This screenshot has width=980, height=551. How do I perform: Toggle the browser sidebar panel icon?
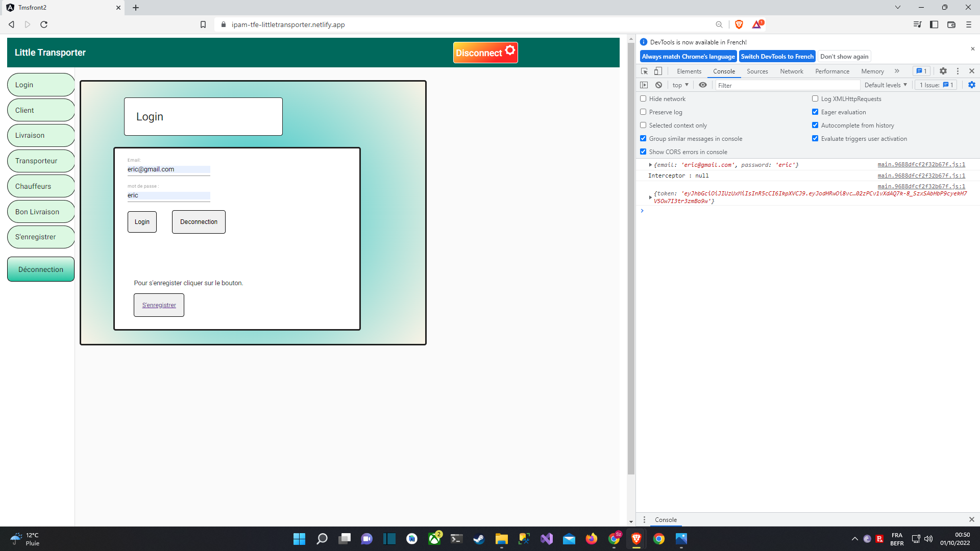(x=934, y=24)
